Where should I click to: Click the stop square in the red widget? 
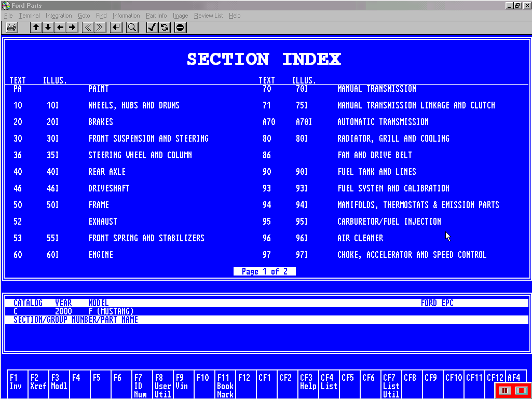click(521, 391)
